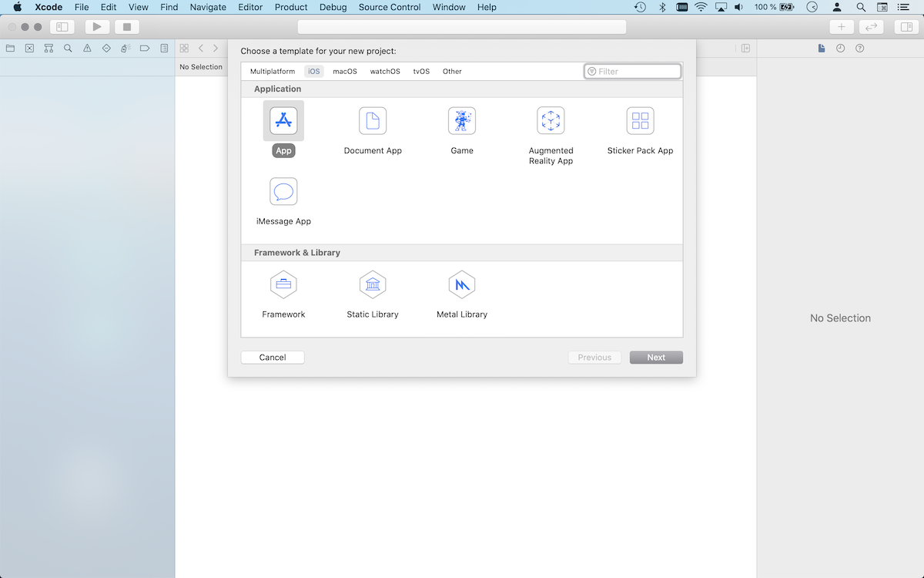Select the Sticker Pack App template
Image resolution: width=924 pixels, height=578 pixels.
click(x=640, y=120)
